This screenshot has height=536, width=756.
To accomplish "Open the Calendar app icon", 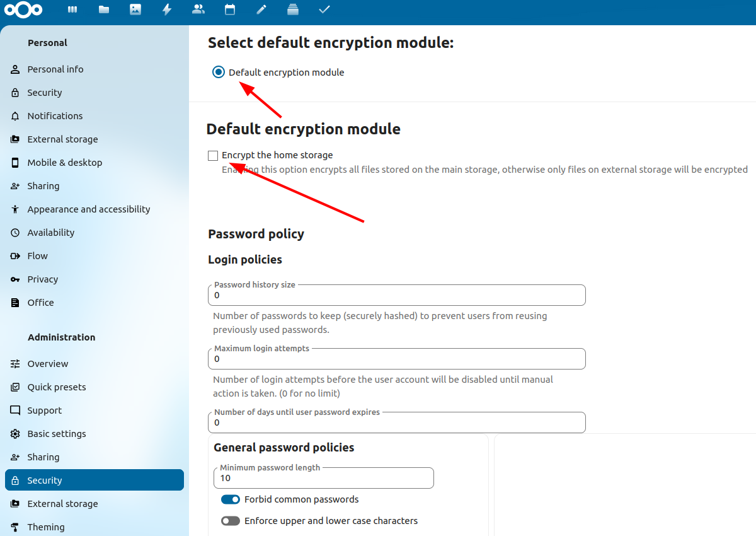I will [230, 9].
